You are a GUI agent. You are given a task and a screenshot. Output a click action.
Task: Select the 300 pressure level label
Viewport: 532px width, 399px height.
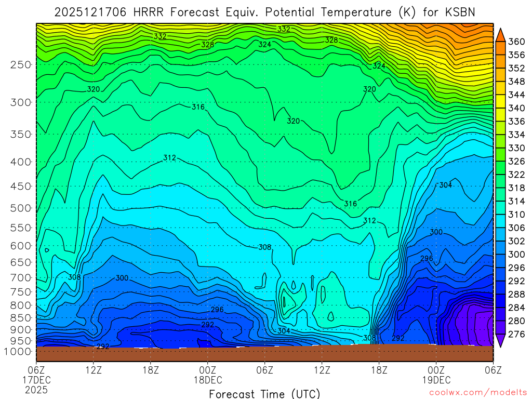(x=21, y=102)
